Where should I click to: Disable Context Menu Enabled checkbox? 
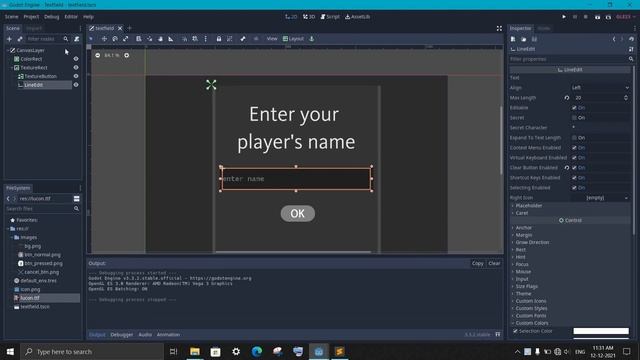(574, 147)
